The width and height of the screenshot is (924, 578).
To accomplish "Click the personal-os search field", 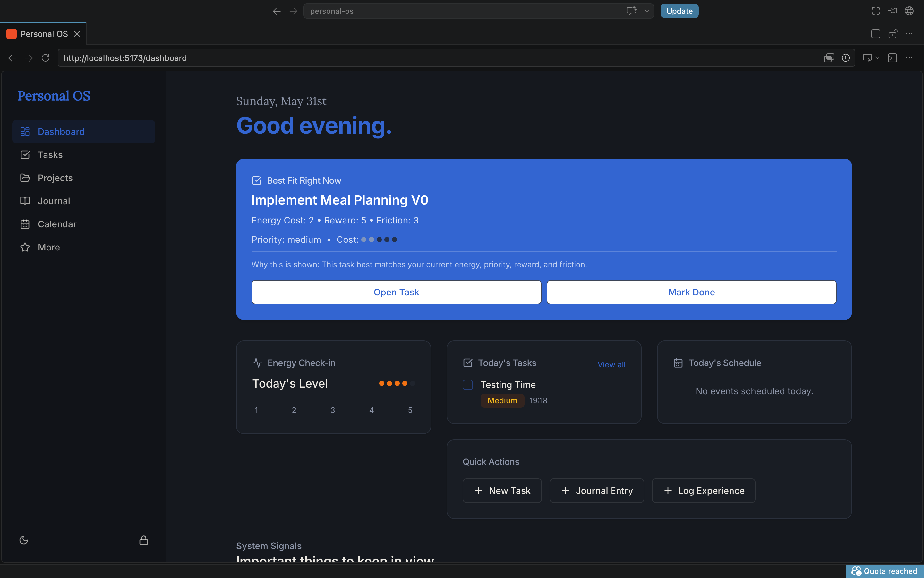I will point(462,11).
